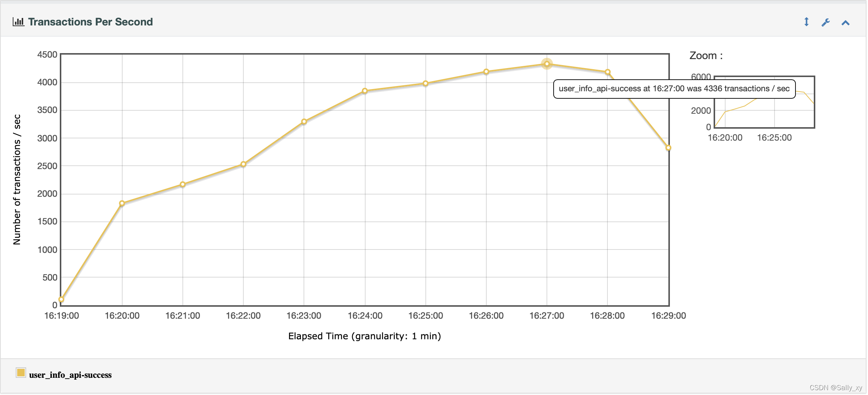Click the 16:25:00 label under zoom chart

[x=774, y=138]
